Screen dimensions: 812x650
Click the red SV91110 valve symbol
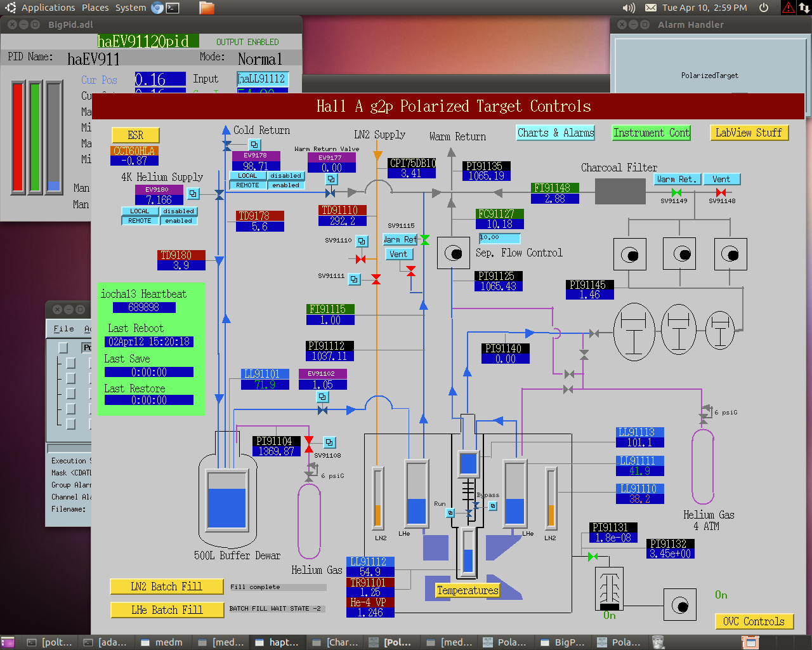point(361,259)
